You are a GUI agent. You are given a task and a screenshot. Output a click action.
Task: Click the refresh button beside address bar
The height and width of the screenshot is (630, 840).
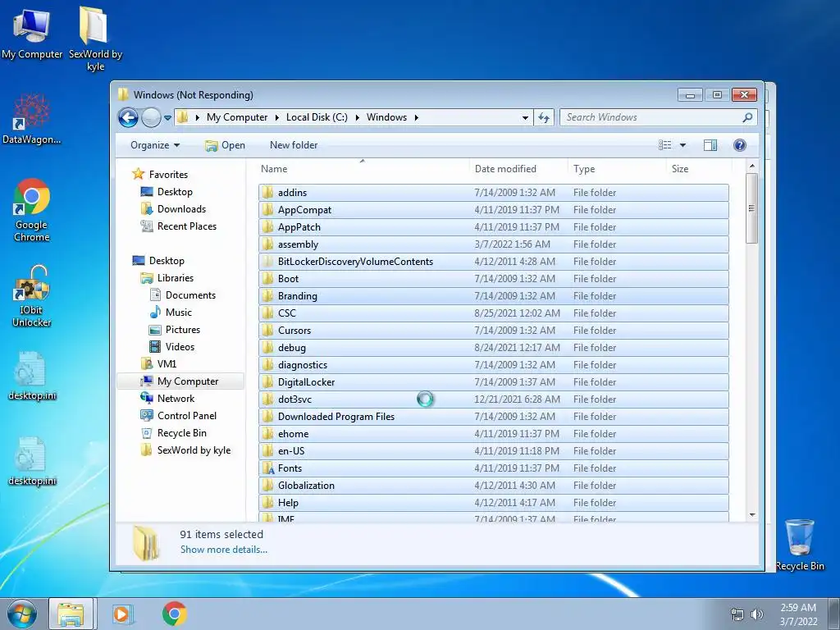tap(544, 117)
